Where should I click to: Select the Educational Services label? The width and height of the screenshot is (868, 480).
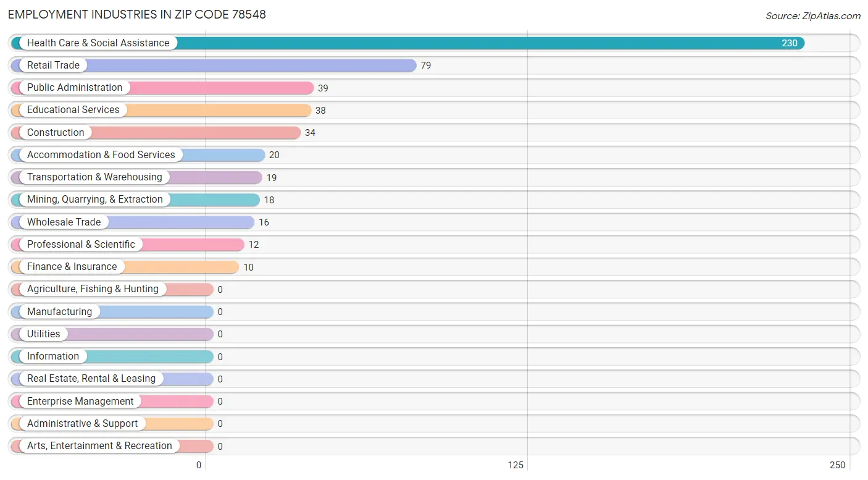coord(73,109)
